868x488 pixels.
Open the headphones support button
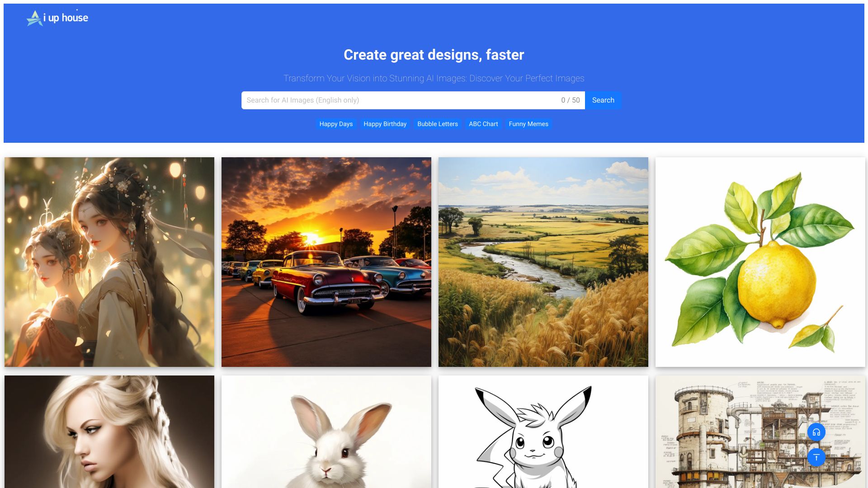816,432
